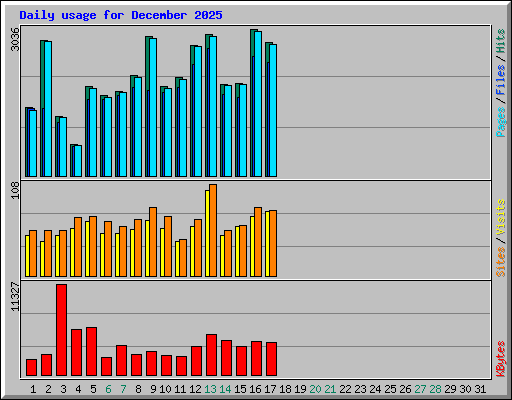Click day 1 on the x-axis

point(33,389)
